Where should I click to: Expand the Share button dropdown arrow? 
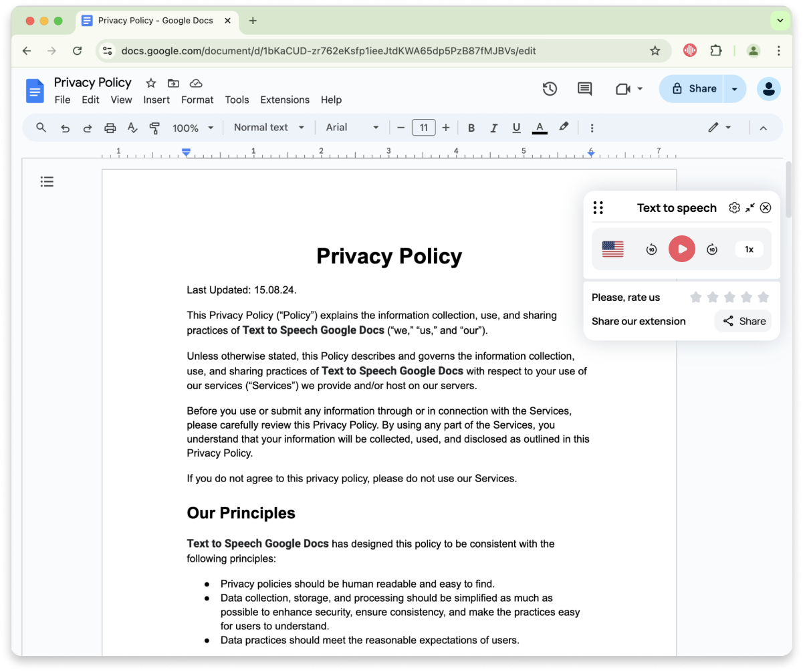735,89
